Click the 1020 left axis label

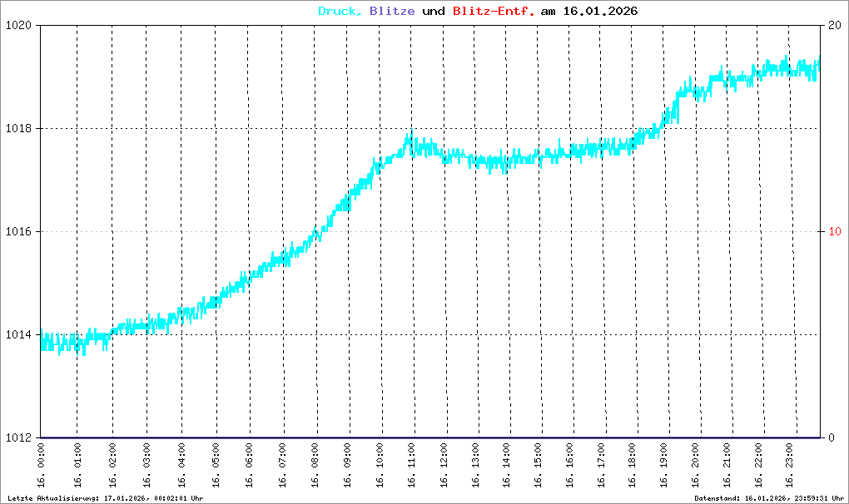pyautogui.click(x=17, y=25)
